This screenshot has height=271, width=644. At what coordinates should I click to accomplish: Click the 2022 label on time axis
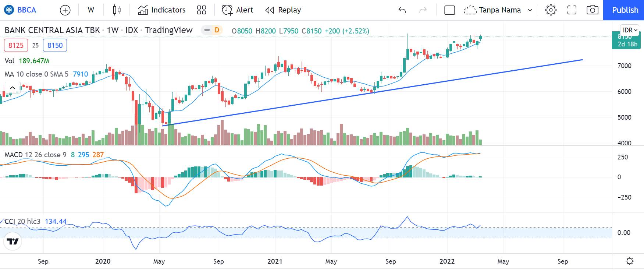(x=447, y=261)
